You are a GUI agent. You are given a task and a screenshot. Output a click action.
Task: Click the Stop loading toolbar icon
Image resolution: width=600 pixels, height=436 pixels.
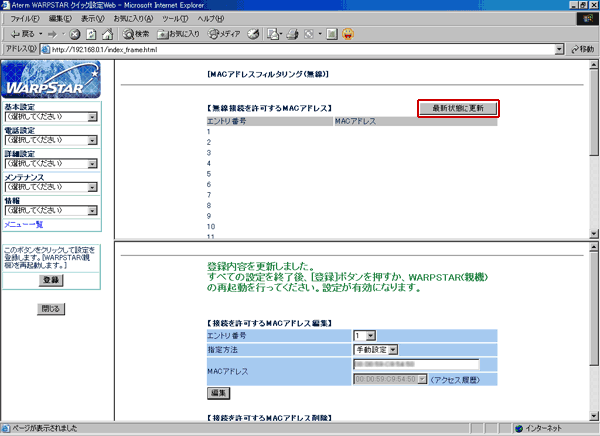click(x=75, y=33)
